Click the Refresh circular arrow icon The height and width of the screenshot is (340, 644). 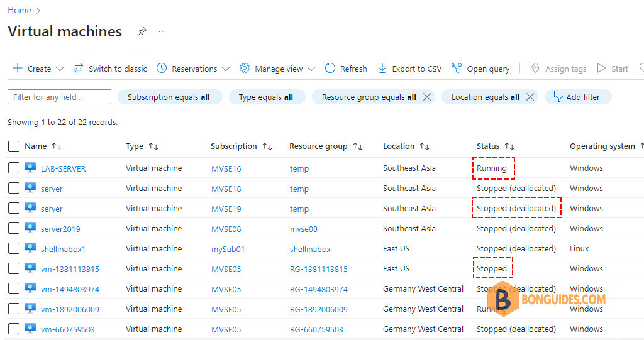[x=330, y=68]
